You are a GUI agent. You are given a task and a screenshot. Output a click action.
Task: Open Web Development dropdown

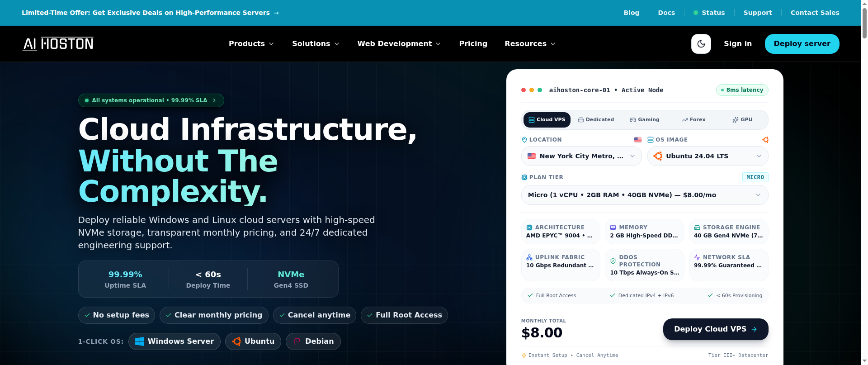(x=399, y=43)
